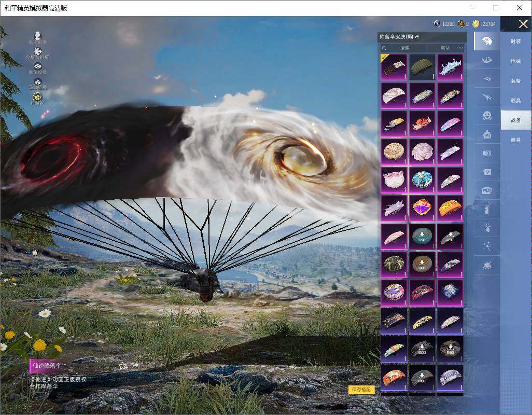Download the teal round parachute skin
This screenshot has width=532, height=415.
[422, 236]
